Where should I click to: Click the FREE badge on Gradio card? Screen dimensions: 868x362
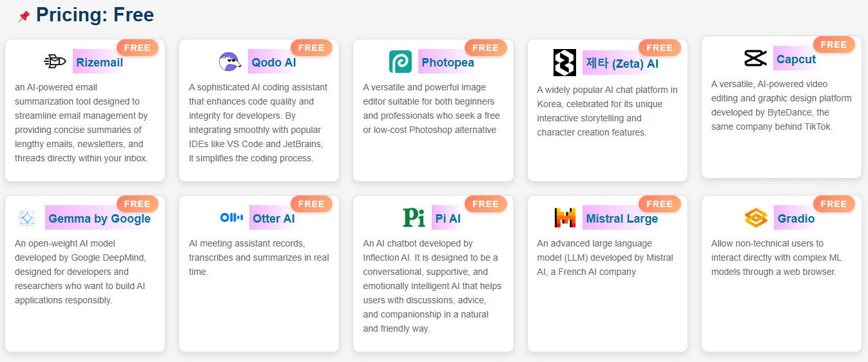pos(834,204)
